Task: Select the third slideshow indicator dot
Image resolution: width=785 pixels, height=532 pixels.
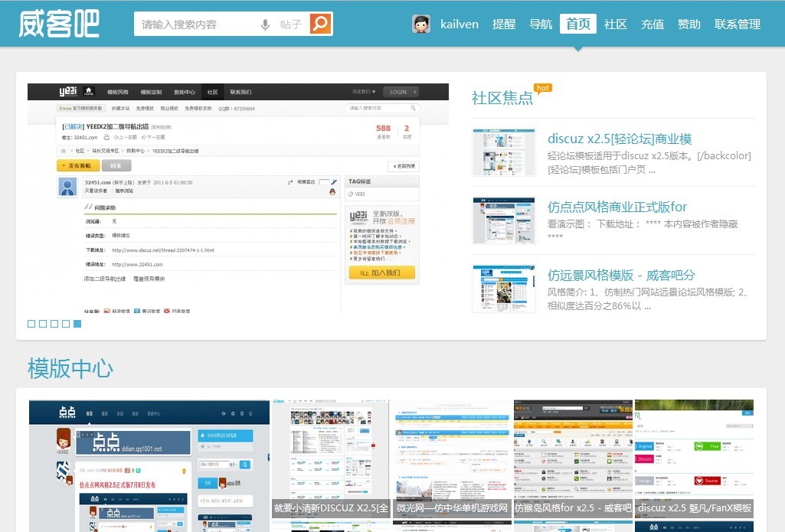Action: point(54,324)
